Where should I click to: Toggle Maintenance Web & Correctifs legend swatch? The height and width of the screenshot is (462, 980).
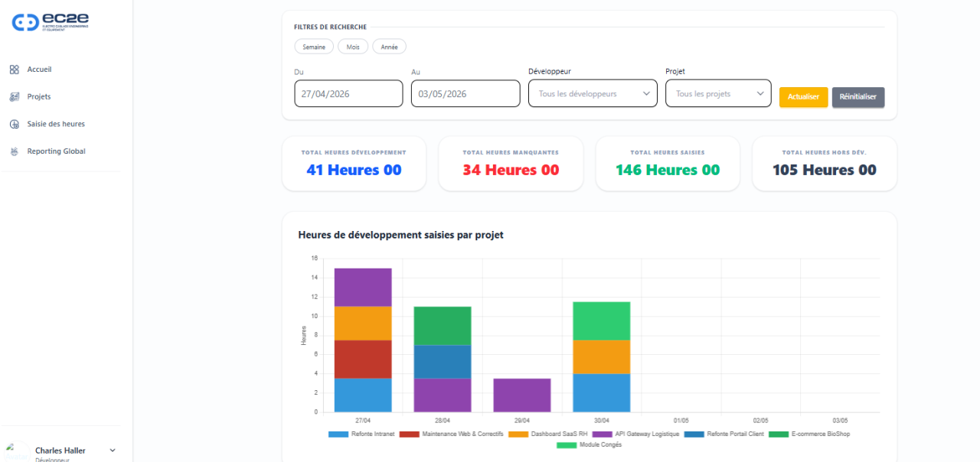pos(410,434)
